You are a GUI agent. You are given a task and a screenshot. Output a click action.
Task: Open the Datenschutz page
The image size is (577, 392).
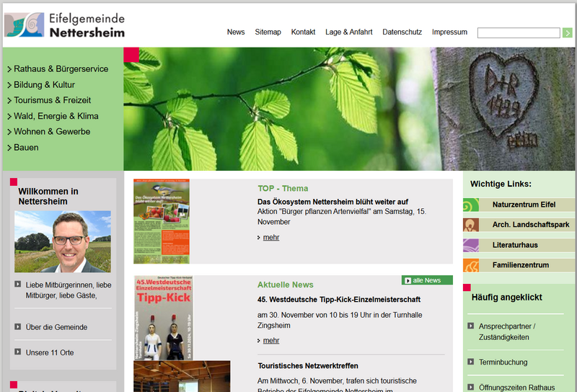402,32
